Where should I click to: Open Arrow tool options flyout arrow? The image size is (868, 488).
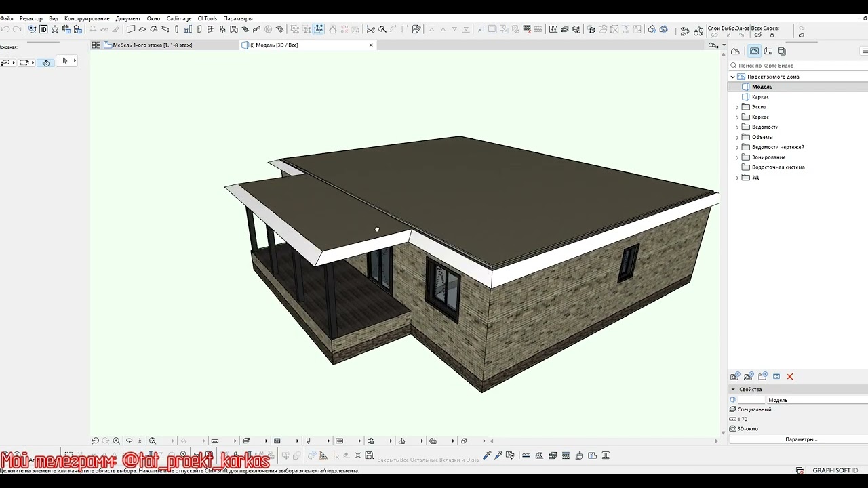tap(75, 61)
